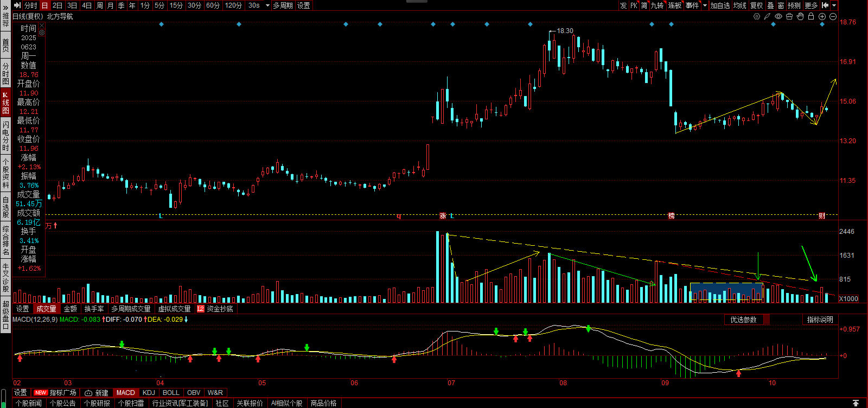The height and width of the screenshot is (408, 868).
Task: Click the 预测 forecast button
Action: [794, 5]
